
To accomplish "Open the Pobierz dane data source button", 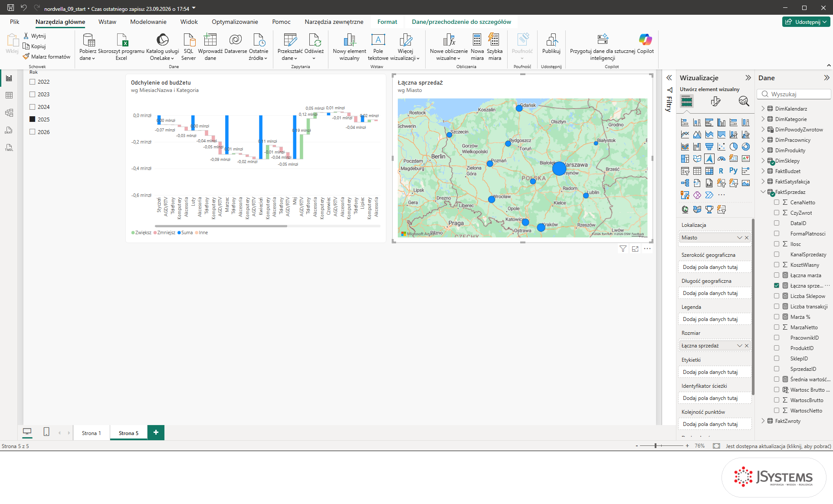I will [88, 47].
